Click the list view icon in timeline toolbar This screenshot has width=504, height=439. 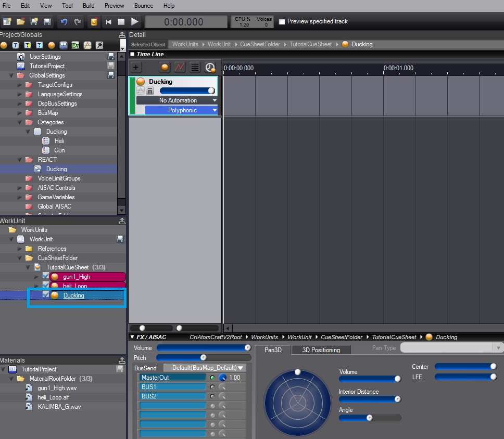(x=195, y=67)
